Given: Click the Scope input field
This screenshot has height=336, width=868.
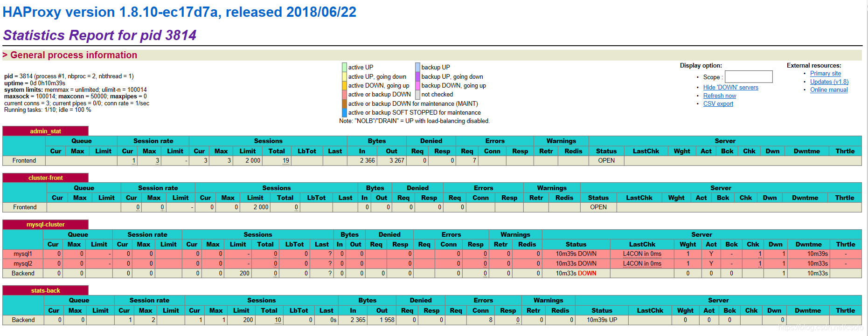Looking at the screenshot, I should [749, 76].
